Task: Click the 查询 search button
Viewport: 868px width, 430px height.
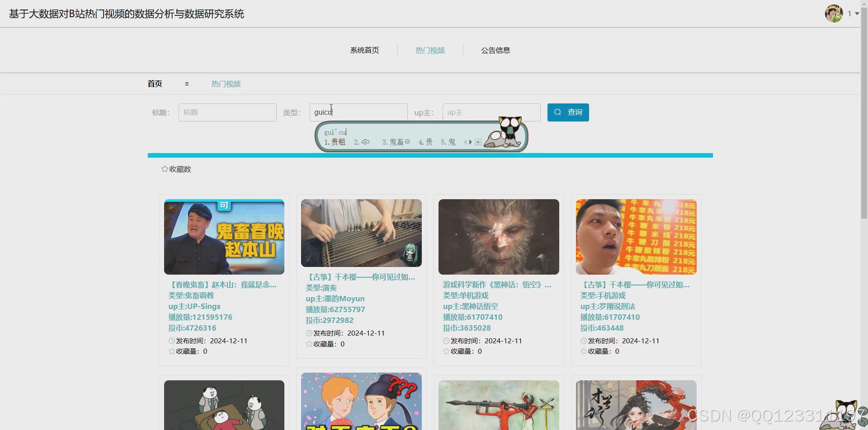Action: point(568,112)
